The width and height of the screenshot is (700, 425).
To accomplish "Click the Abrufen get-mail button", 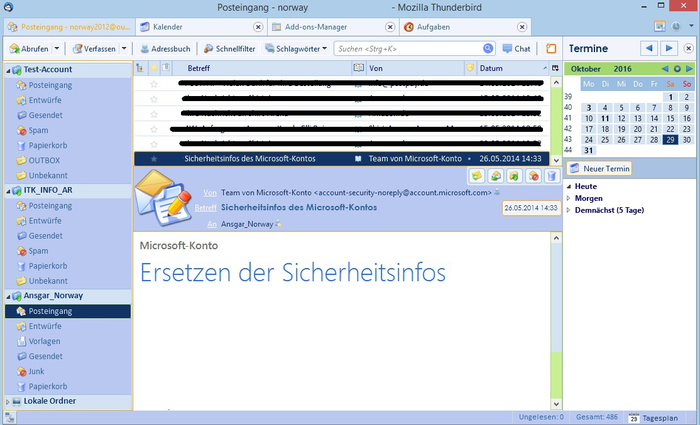I will (29, 49).
